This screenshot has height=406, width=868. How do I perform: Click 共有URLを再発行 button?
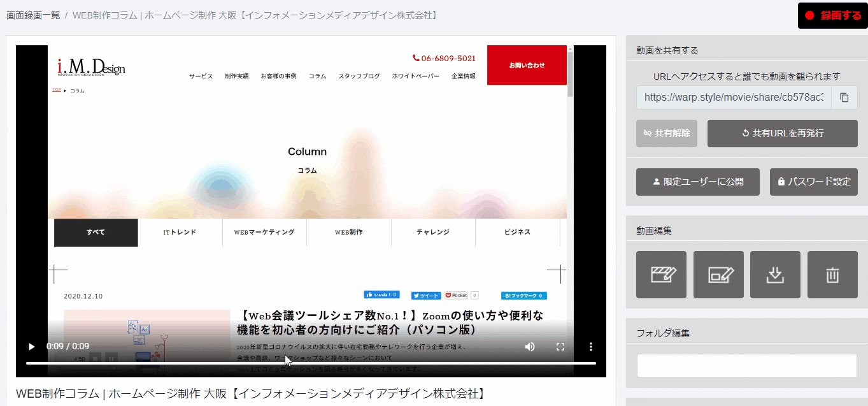(783, 133)
